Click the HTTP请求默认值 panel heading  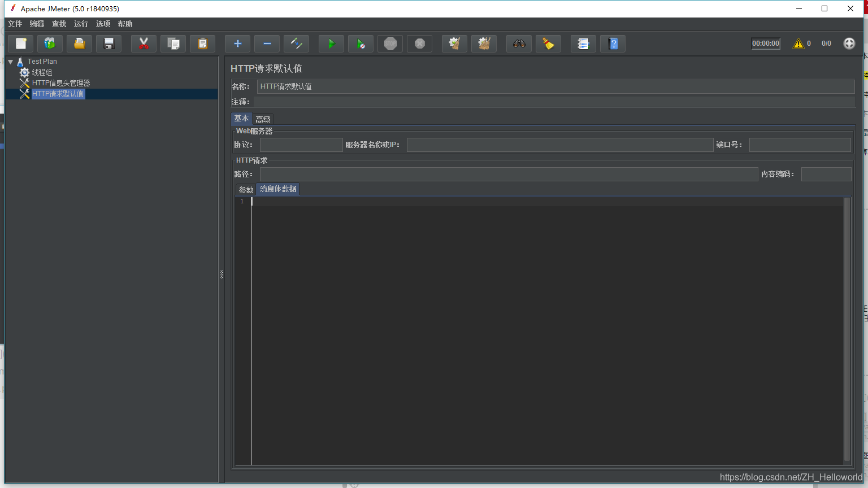(x=266, y=68)
